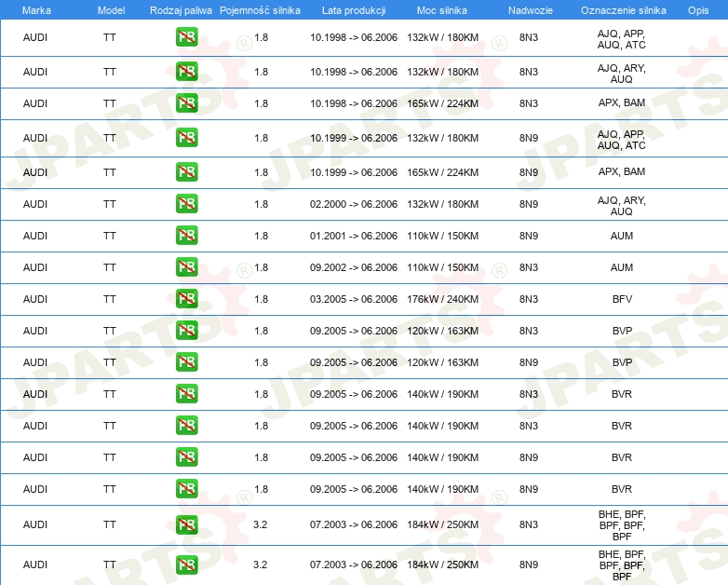
Task: Select the 01.2001 -> 06.2006 date cell
Action: point(354,236)
